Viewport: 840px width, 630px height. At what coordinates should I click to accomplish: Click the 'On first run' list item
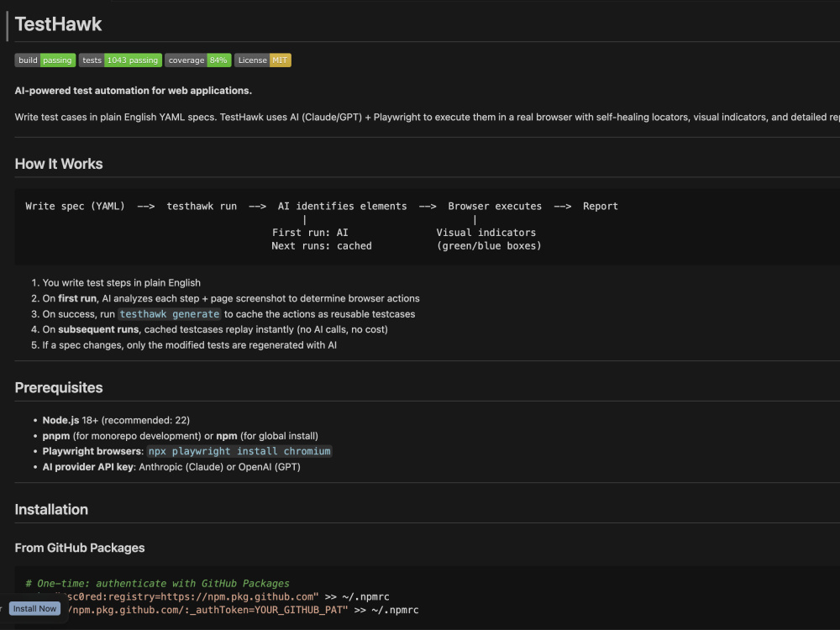[231, 298]
